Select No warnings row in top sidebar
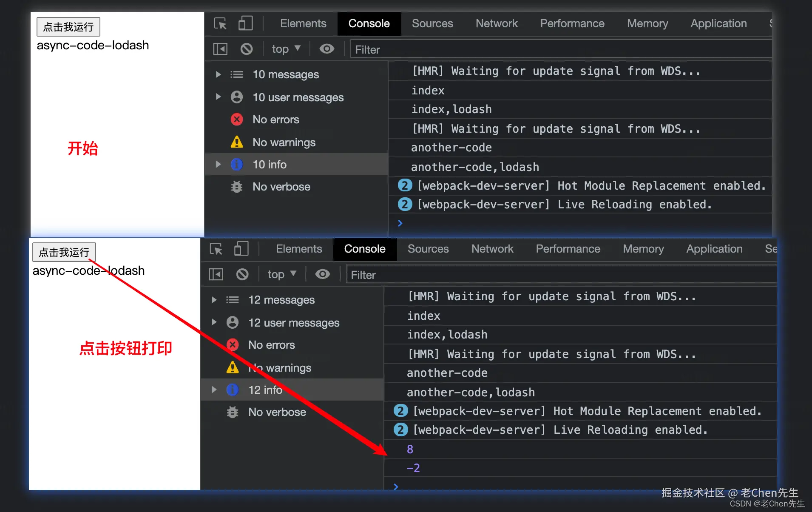 (x=296, y=142)
